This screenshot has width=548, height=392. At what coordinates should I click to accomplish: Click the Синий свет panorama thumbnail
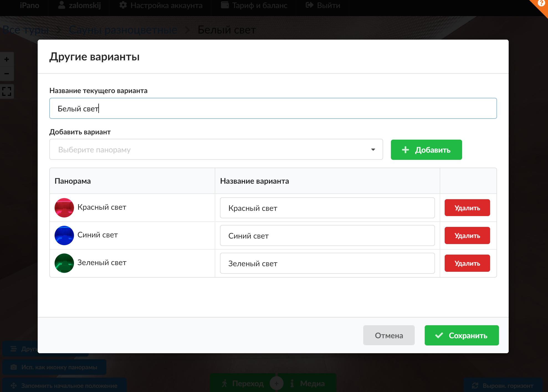(64, 235)
